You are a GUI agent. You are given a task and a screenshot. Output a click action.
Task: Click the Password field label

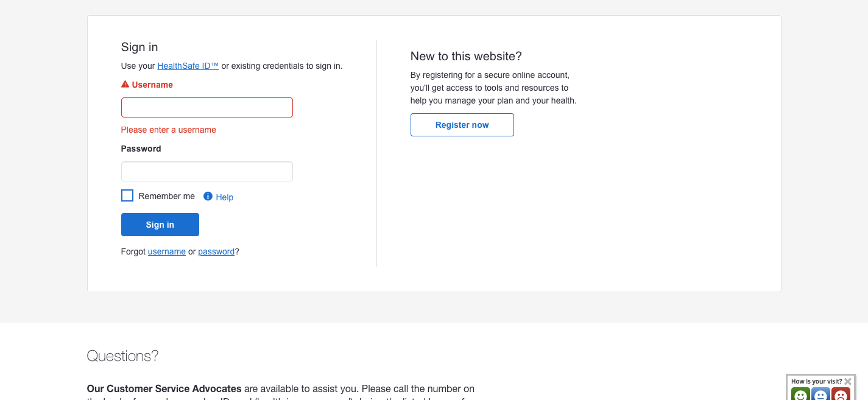point(141,149)
